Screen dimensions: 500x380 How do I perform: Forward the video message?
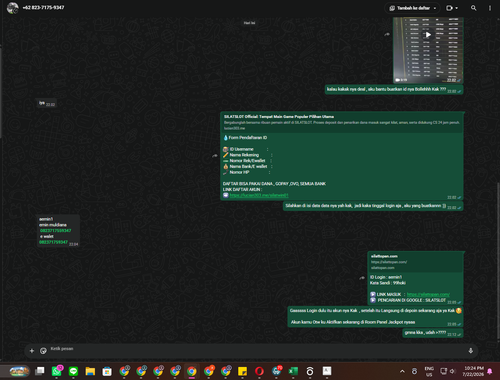387,34
